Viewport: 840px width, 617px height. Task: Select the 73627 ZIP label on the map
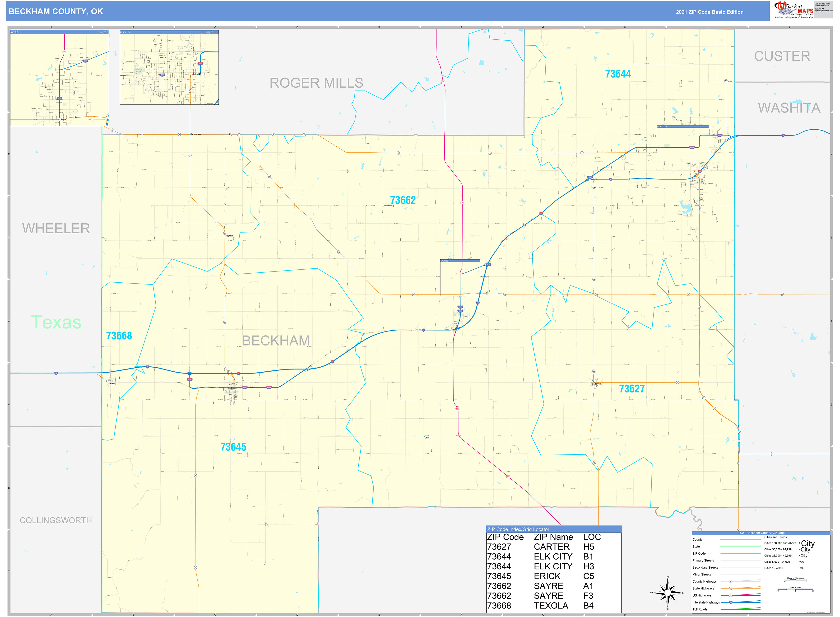[632, 389]
